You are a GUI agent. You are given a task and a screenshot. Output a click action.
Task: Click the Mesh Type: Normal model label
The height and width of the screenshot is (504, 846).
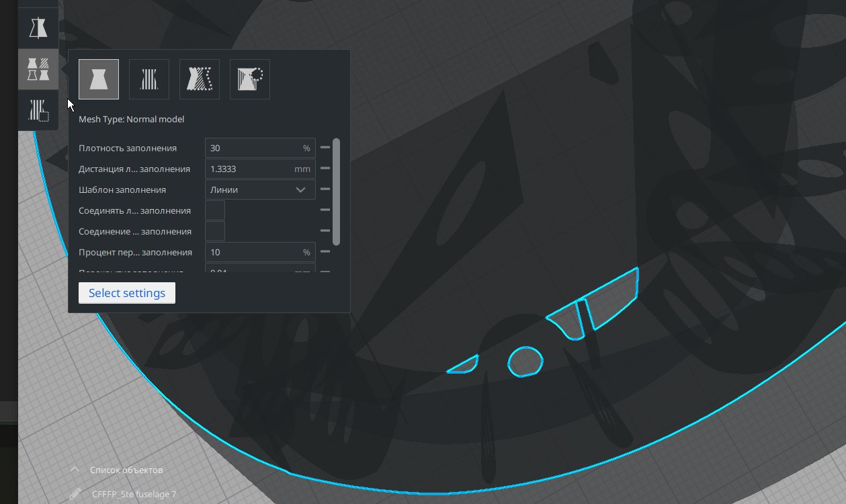pyautogui.click(x=132, y=119)
